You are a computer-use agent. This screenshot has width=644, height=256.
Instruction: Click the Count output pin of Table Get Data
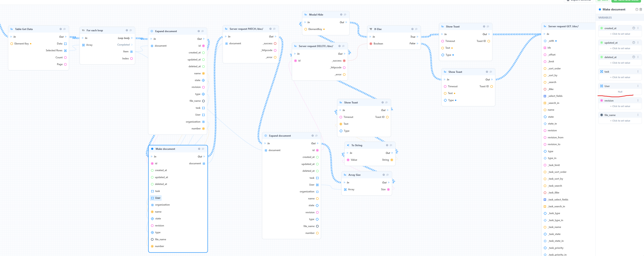tap(65, 57)
